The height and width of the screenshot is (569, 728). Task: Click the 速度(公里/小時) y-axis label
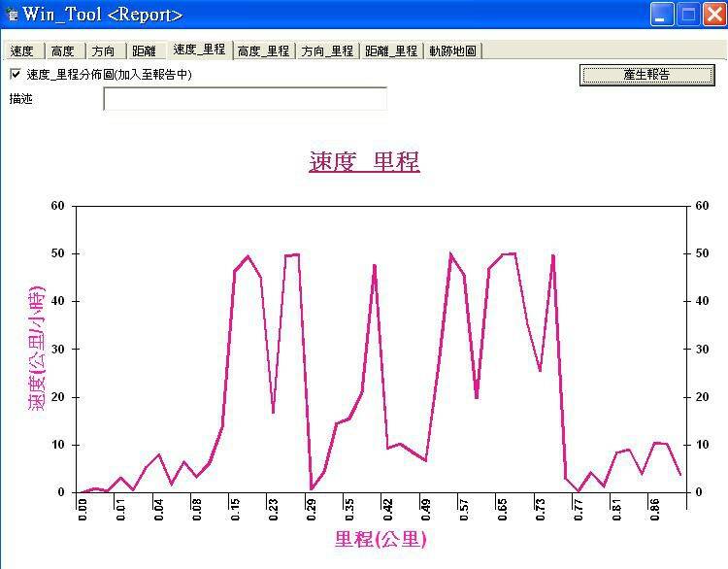pyautogui.click(x=37, y=348)
